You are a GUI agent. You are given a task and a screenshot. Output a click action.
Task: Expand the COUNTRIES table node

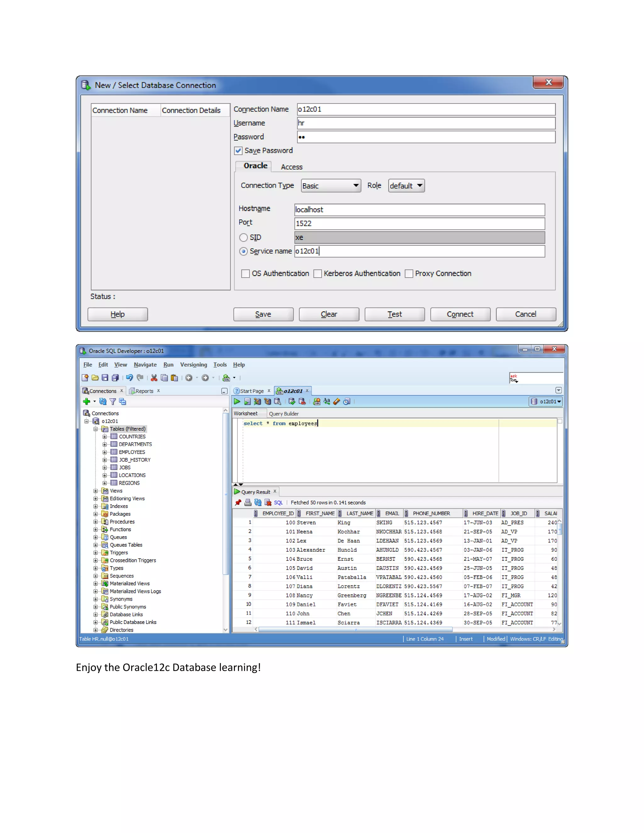pyautogui.click(x=104, y=437)
